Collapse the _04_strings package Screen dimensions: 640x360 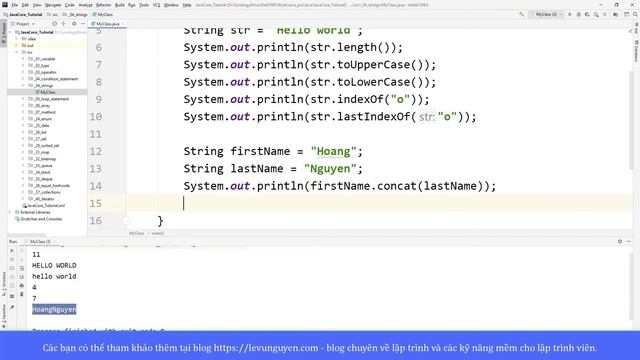[x=23, y=86]
